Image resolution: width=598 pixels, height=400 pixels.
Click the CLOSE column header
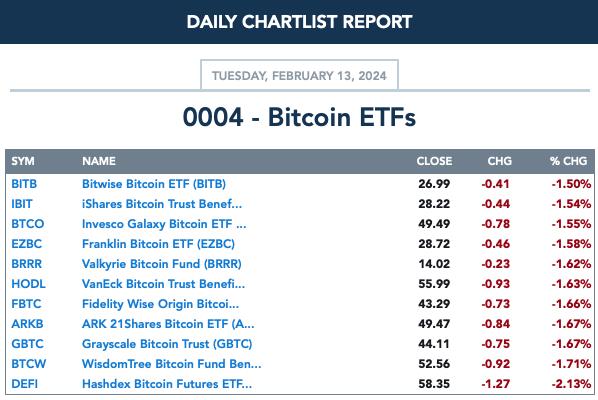[x=434, y=161]
